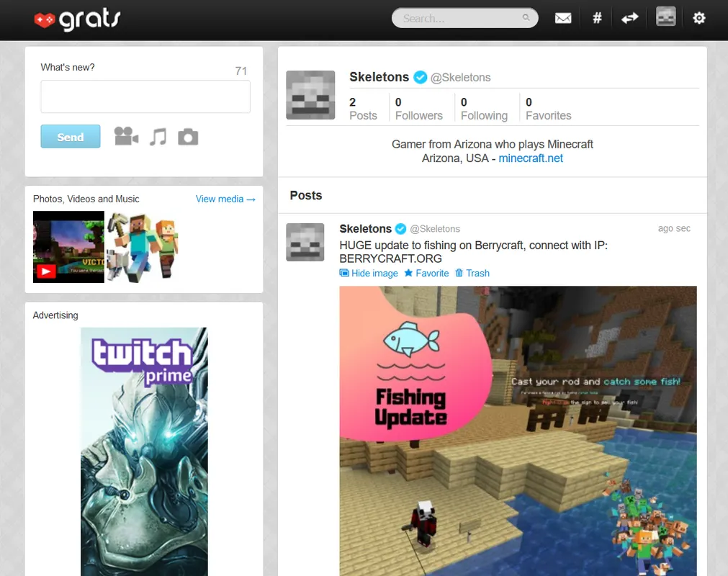This screenshot has height=576, width=728.
Task: Hide the image of the post
Action: (369, 274)
